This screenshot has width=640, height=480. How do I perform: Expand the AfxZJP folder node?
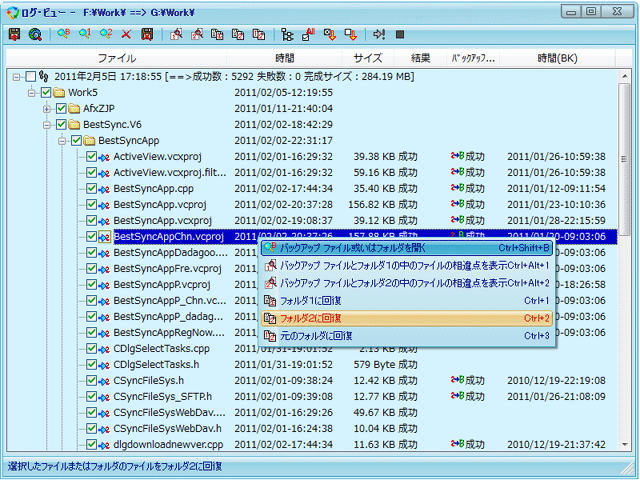[47, 109]
